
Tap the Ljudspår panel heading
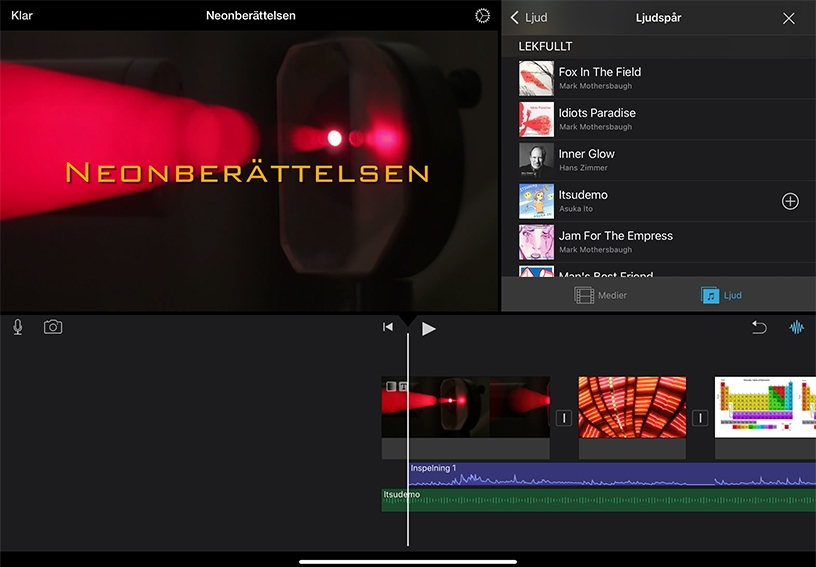pos(658,18)
